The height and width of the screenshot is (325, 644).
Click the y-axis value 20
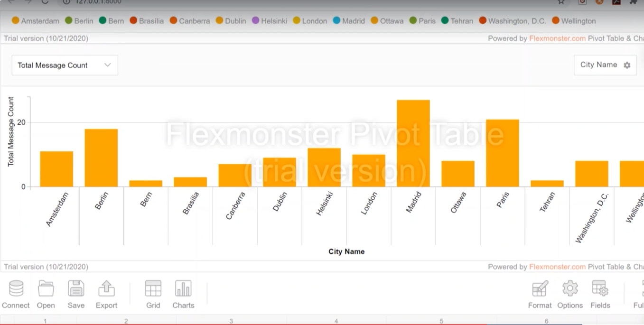21,122
